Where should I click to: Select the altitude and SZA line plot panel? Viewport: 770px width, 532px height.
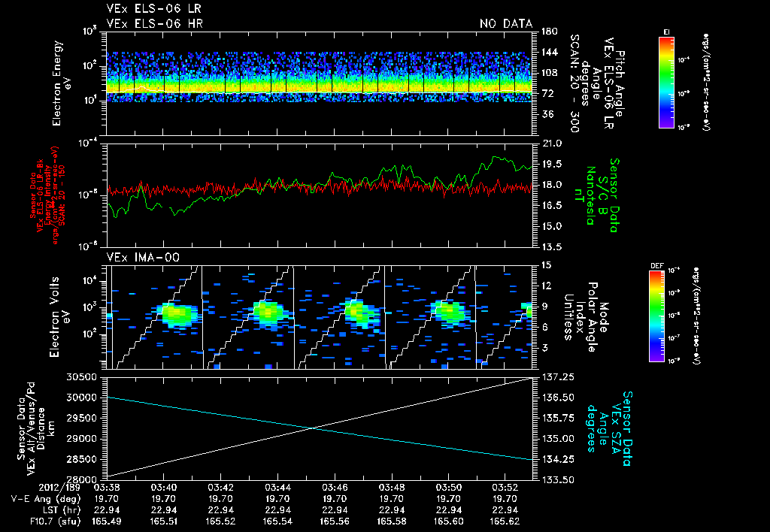(x=320, y=428)
